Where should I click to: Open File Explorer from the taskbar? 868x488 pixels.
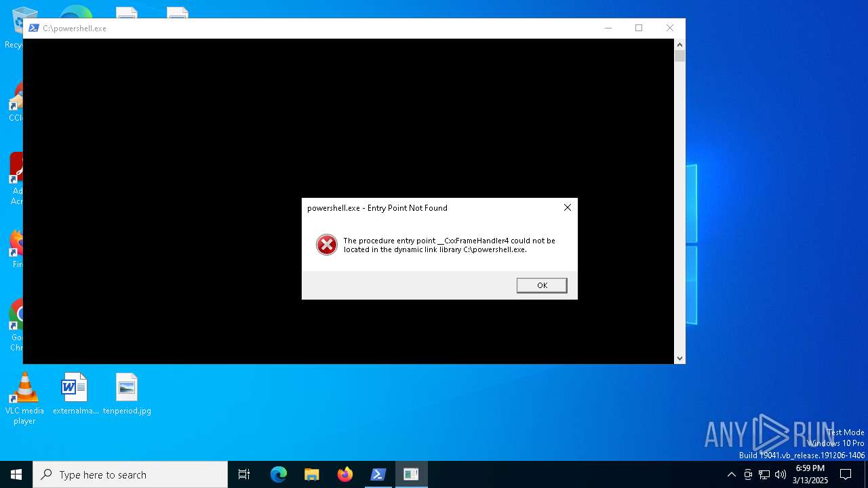[x=311, y=474]
